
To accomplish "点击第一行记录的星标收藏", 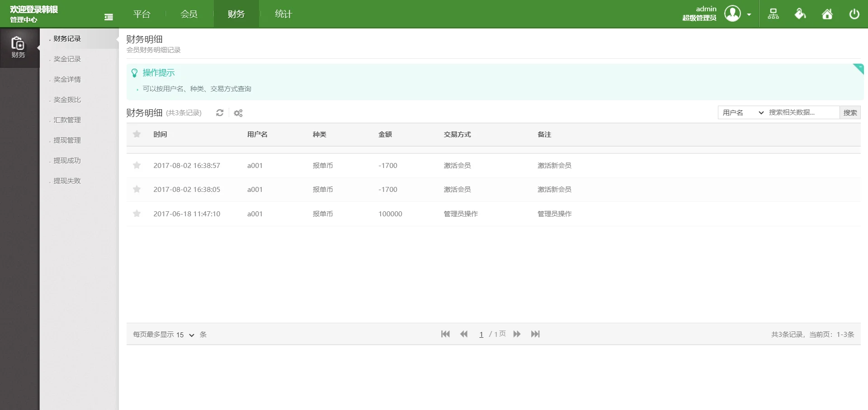I will pos(137,165).
